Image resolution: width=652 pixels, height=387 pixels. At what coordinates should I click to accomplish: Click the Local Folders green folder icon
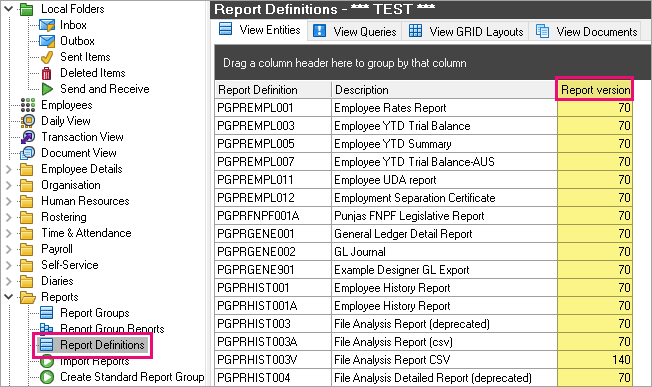click(27, 9)
